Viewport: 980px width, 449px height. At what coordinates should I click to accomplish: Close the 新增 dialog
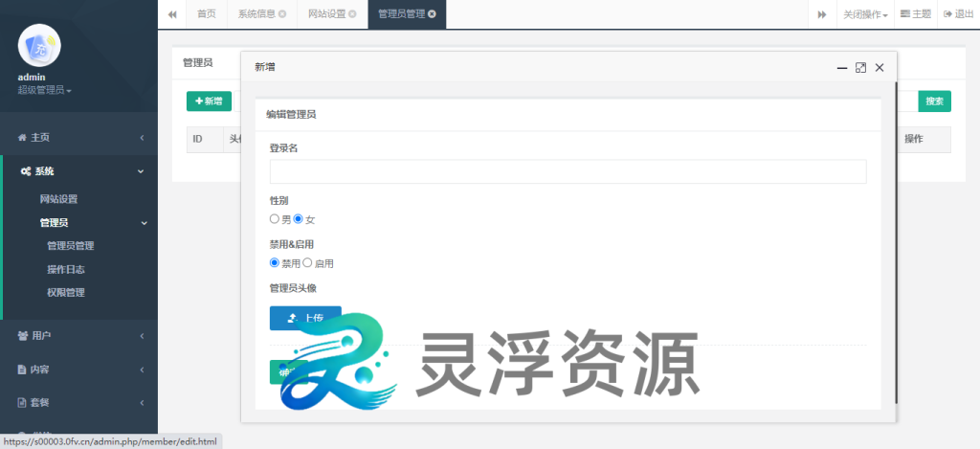[880, 68]
